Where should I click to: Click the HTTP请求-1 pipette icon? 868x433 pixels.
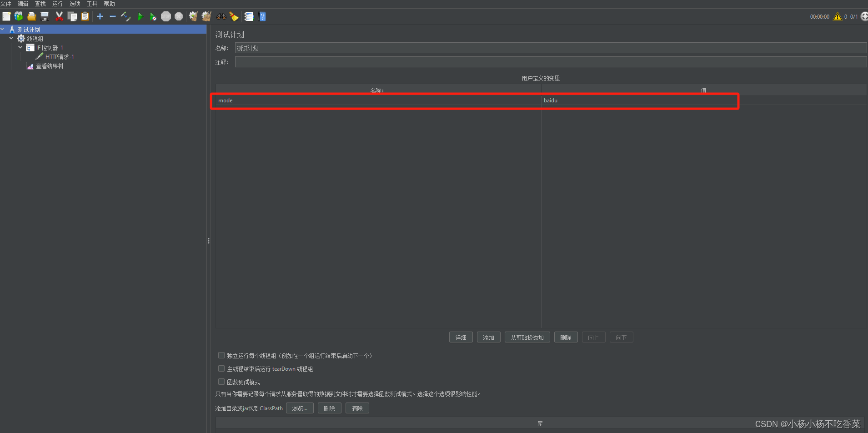click(39, 56)
